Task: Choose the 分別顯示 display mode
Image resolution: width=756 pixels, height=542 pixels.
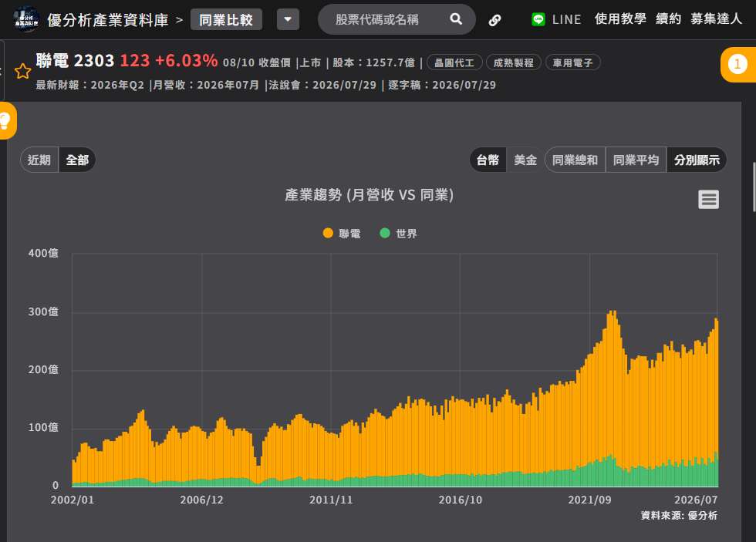Action: coord(697,160)
